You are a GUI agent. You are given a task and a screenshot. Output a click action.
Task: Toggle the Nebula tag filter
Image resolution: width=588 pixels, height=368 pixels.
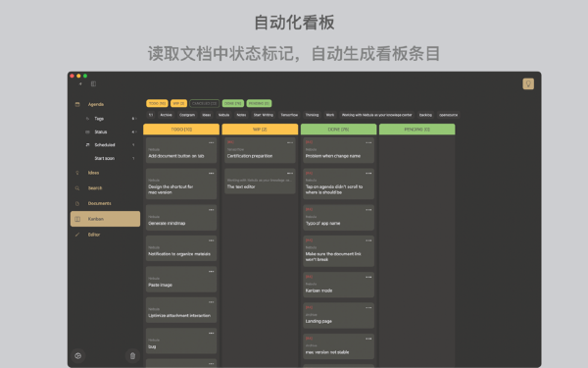tap(223, 115)
